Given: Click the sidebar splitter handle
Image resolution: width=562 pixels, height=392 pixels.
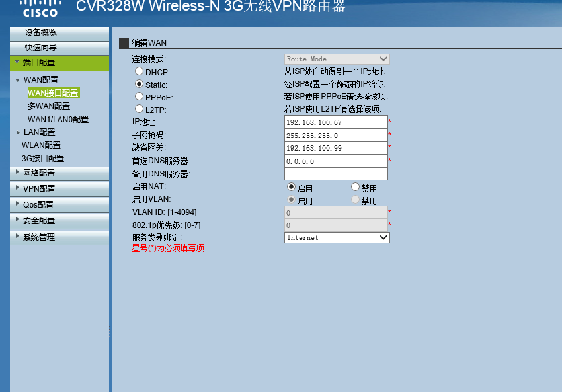Looking at the screenshot, I should [110, 331].
